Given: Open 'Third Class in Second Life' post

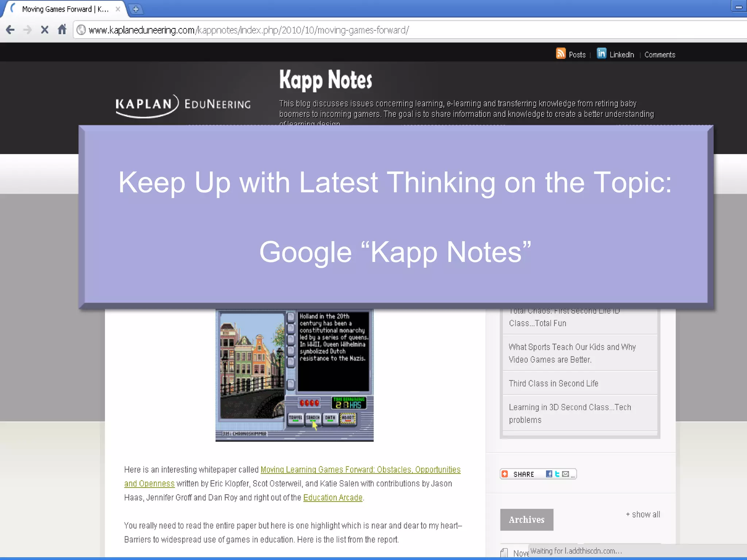Looking at the screenshot, I should click(553, 384).
